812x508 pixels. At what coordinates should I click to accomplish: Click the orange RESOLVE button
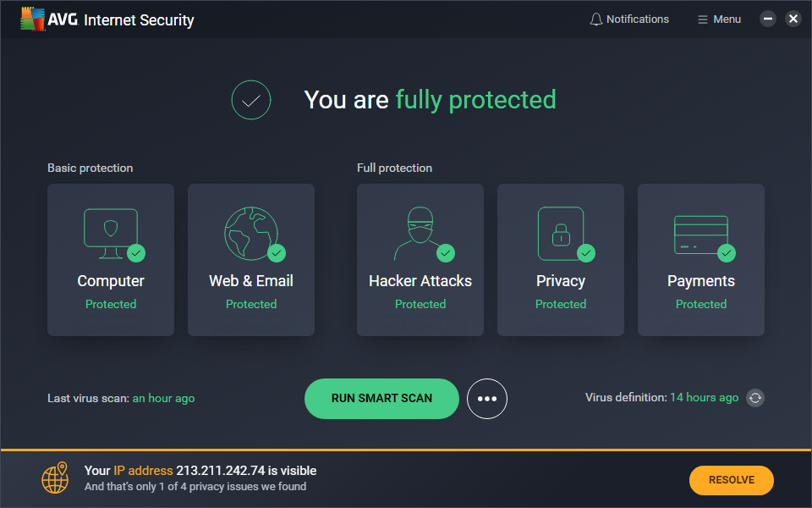click(731, 480)
